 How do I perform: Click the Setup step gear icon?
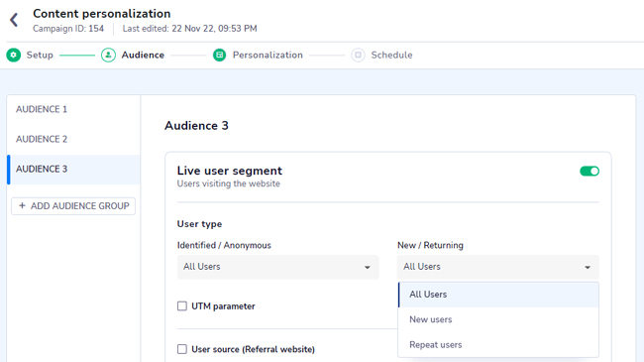click(x=14, y=55)
